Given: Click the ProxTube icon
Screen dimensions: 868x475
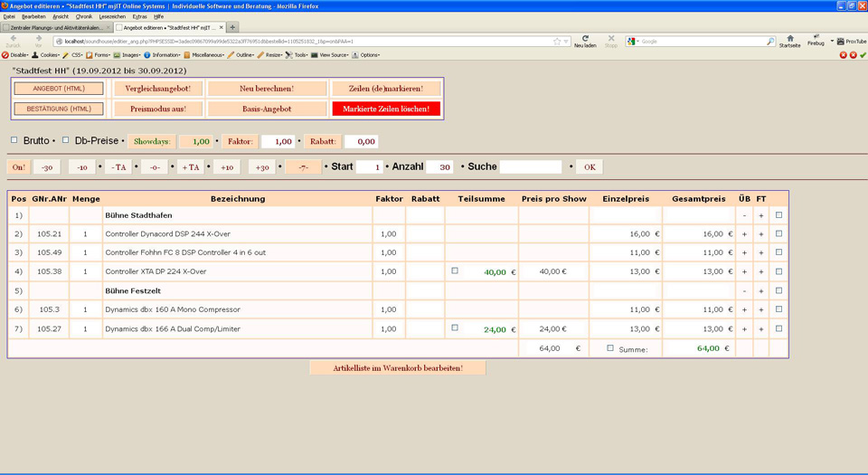Looking at the screenshot, I should [x=840, y=42].
